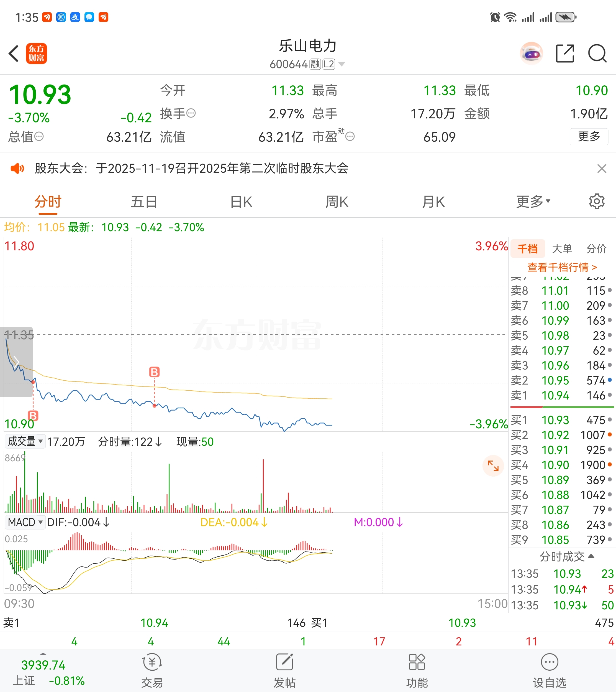
Task: Open the search magnifier icon
Action: point(597,54)
